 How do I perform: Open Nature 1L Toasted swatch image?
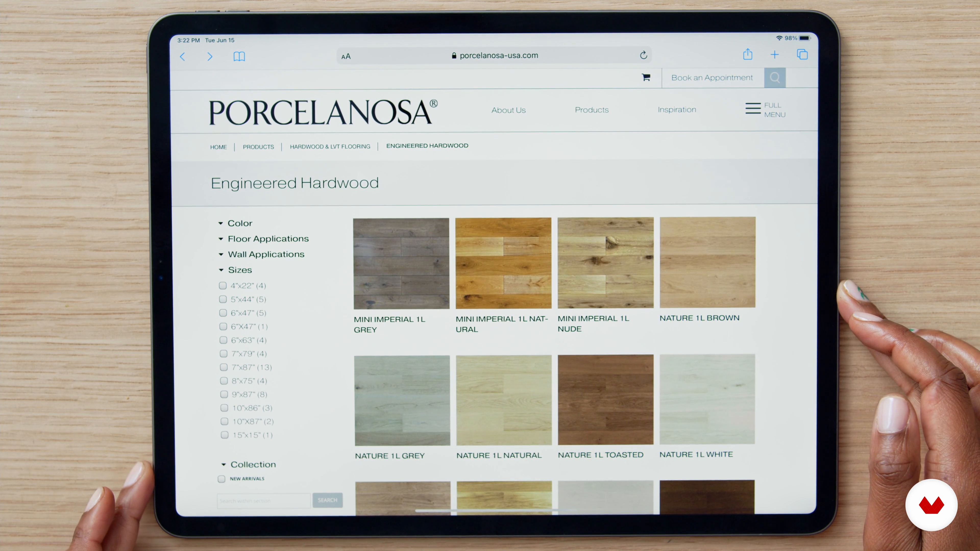click(606, 400)
